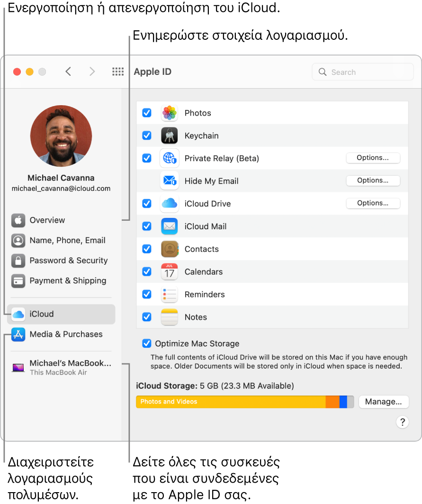
Task: Click the Keychain icon
Action: [x=169, y=135]
